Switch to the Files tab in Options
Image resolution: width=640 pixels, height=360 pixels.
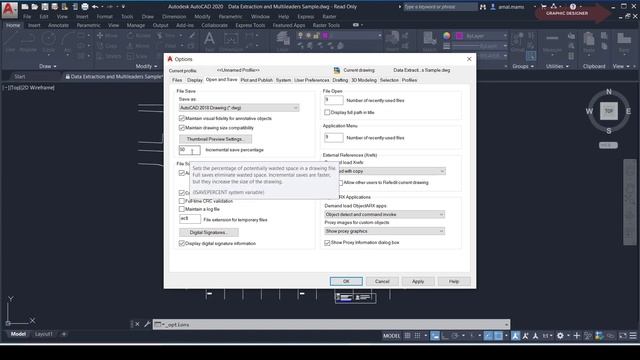(177, 80)
